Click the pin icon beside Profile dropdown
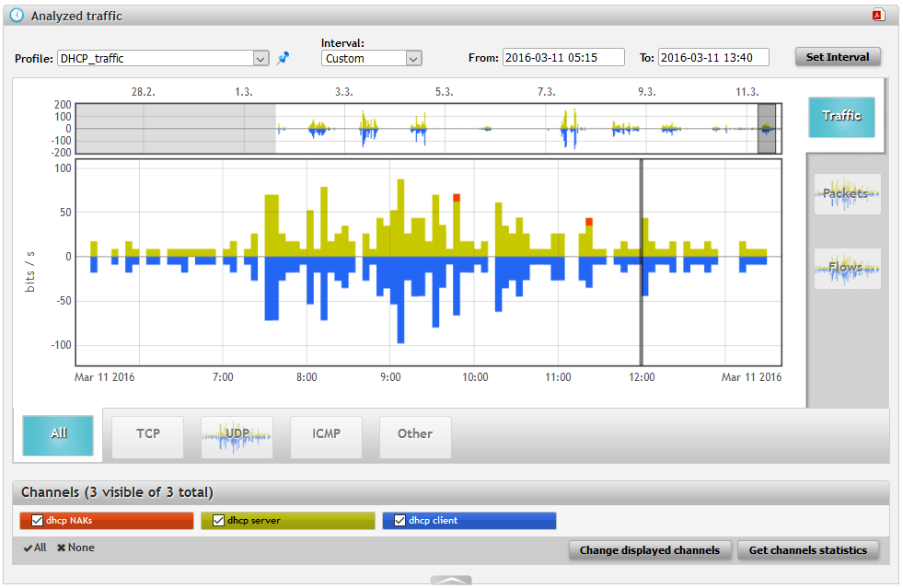Viewport: 903px width, 588px height. click(283, 58)
